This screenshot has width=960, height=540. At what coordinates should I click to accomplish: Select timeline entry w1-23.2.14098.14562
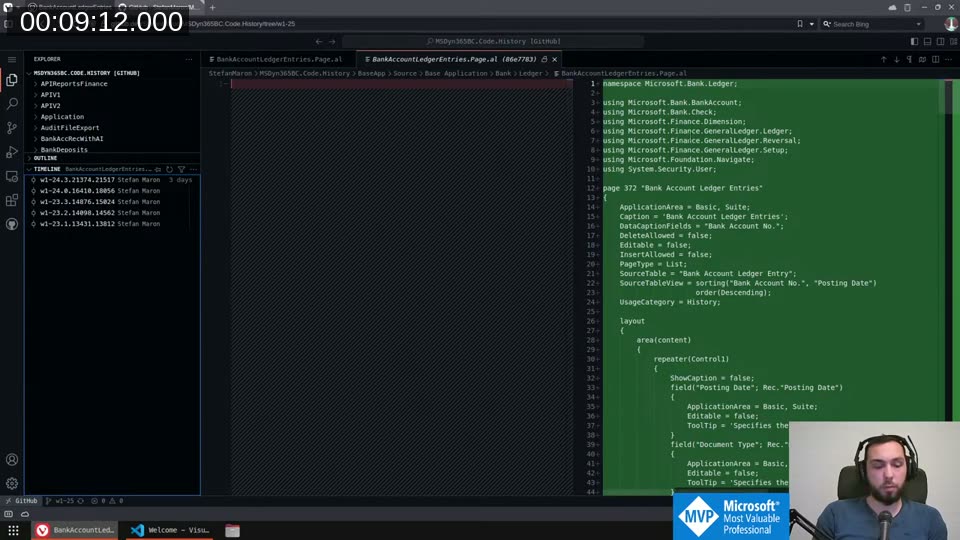pyautogui.click(x=112, y=213)
